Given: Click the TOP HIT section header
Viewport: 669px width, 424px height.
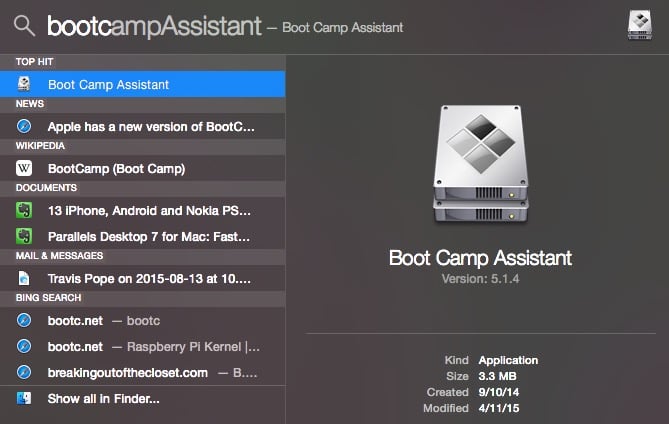Looking at the screenshot, I should click(x=34, y=62).
